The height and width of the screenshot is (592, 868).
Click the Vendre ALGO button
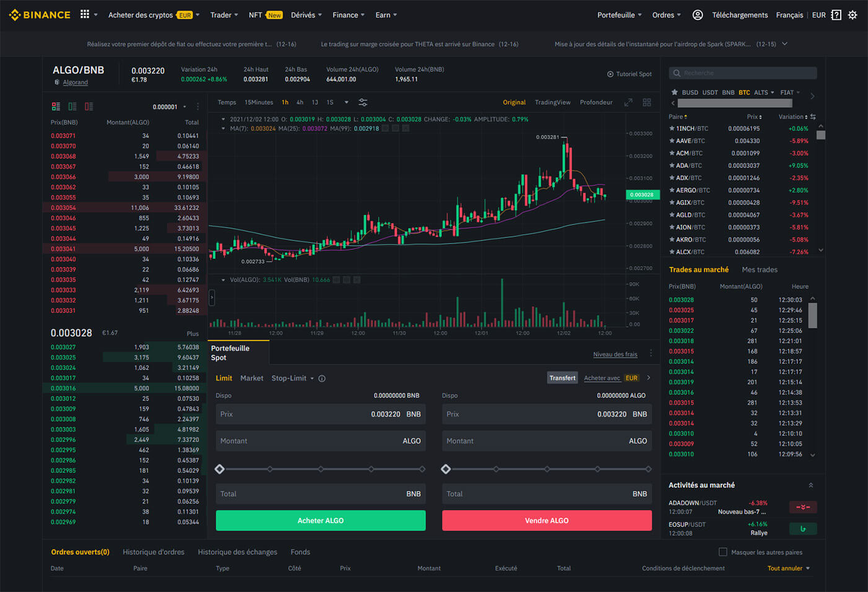pyautogui.click(x=547, y=521)
